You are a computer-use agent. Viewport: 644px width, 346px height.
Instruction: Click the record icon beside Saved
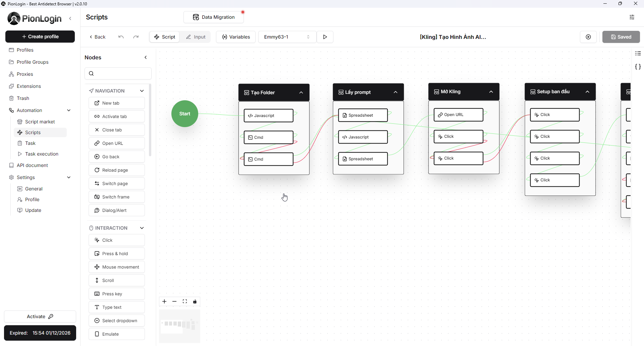tap(588, 37)
